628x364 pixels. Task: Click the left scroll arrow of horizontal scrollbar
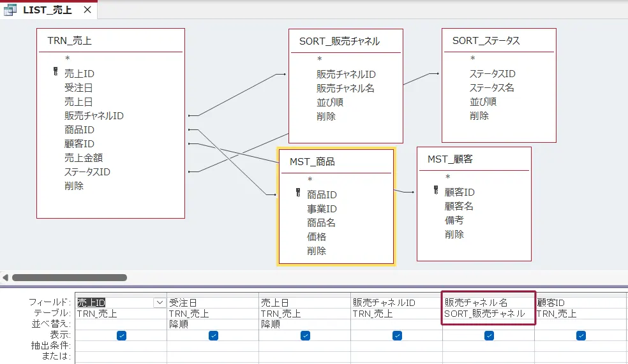[5, 277]
